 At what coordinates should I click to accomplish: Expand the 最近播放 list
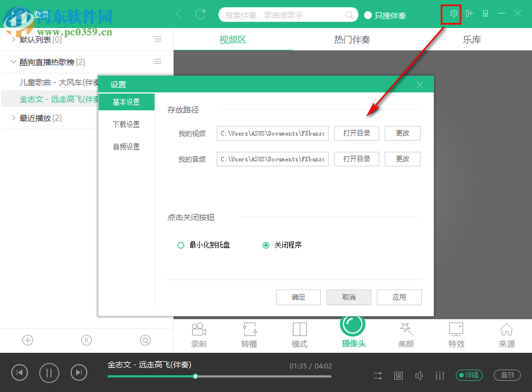[13, 118]
